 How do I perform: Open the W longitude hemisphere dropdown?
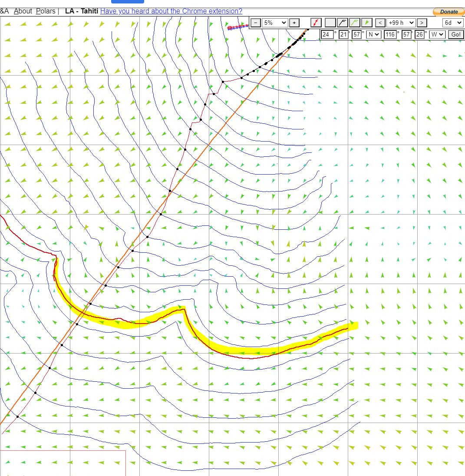pos(437,34)
